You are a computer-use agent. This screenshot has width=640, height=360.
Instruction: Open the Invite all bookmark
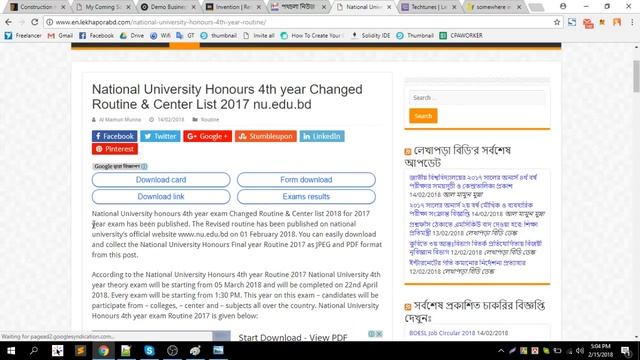259,36
